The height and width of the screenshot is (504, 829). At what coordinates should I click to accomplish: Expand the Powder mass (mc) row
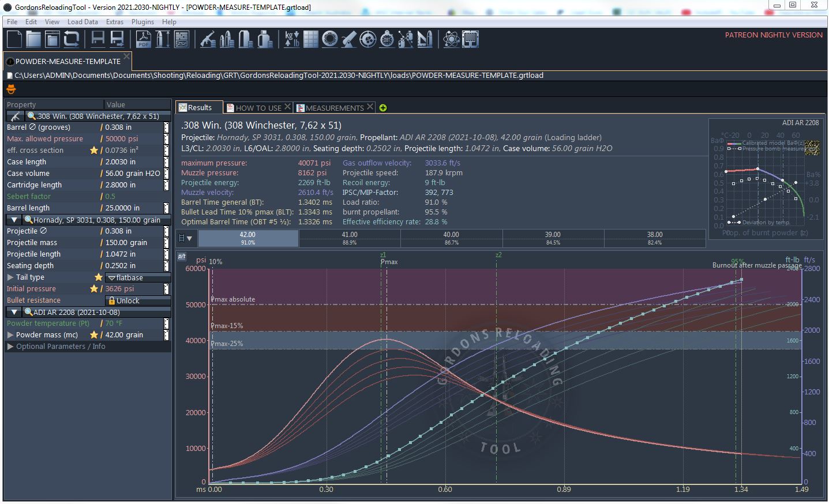pos(10,334)
